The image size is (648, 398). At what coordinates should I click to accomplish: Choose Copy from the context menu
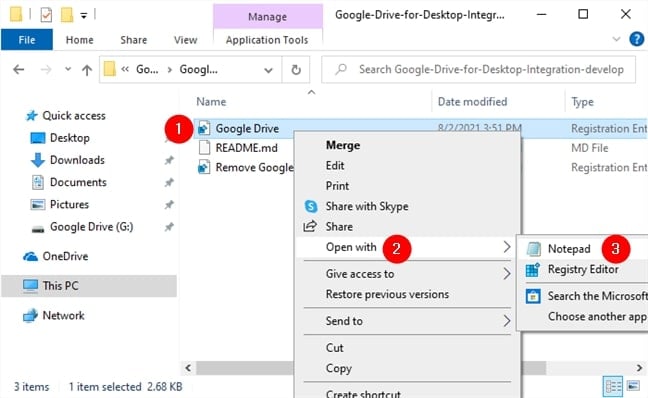(x=338, y=368)
